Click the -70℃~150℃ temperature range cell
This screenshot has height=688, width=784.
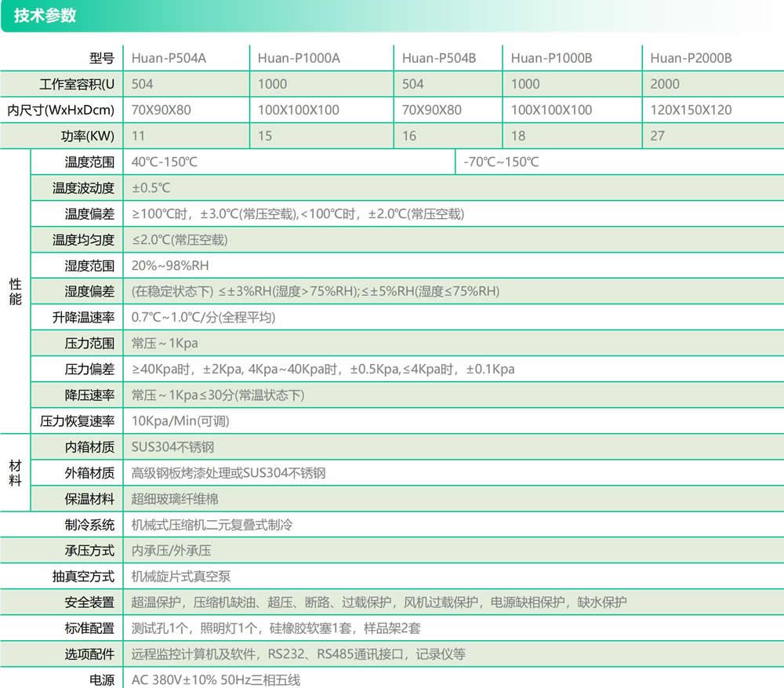pos(501,162)
